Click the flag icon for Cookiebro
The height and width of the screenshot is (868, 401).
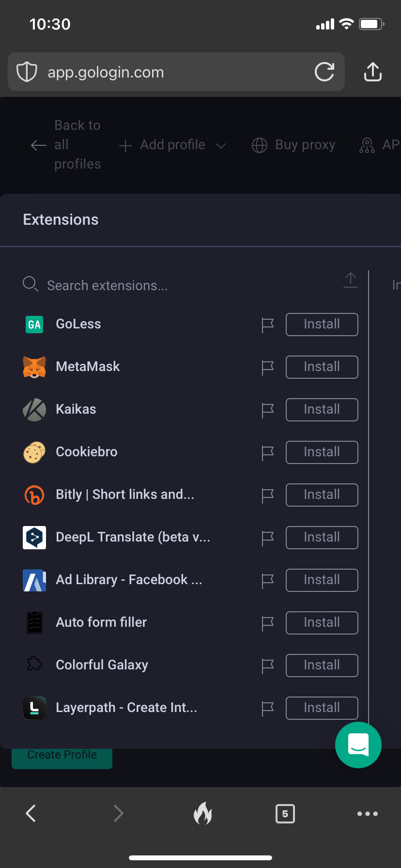click(267, 453)
